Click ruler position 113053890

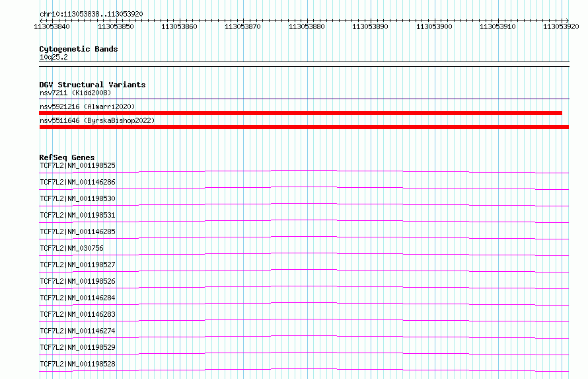(x=370, y=26)
